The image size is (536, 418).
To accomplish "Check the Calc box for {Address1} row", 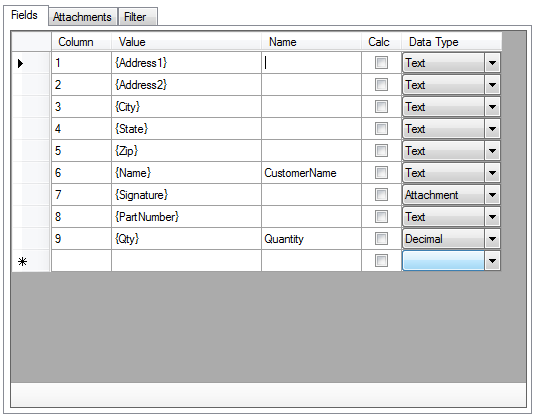I will tap(381, 63).
